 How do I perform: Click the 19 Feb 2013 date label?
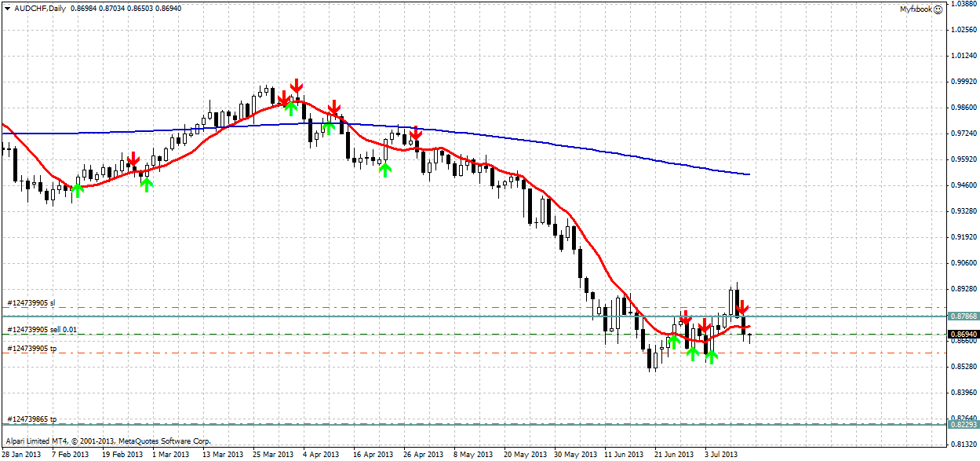coord(122,455)
